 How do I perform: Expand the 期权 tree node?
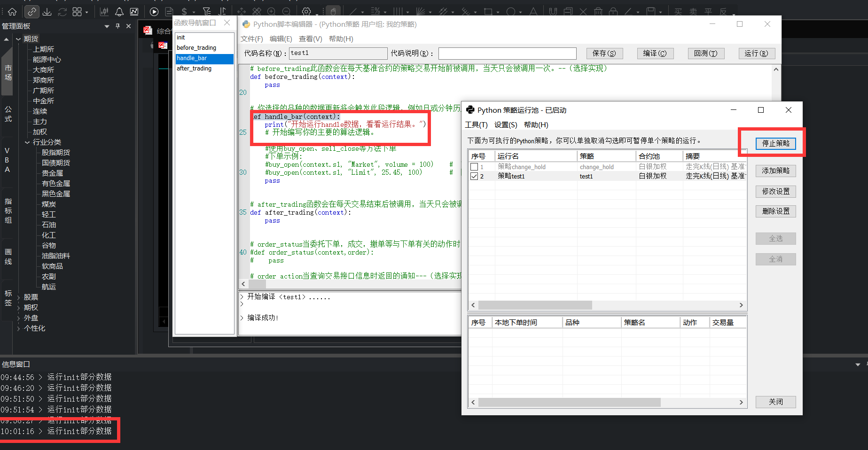(x=18, y=308)
